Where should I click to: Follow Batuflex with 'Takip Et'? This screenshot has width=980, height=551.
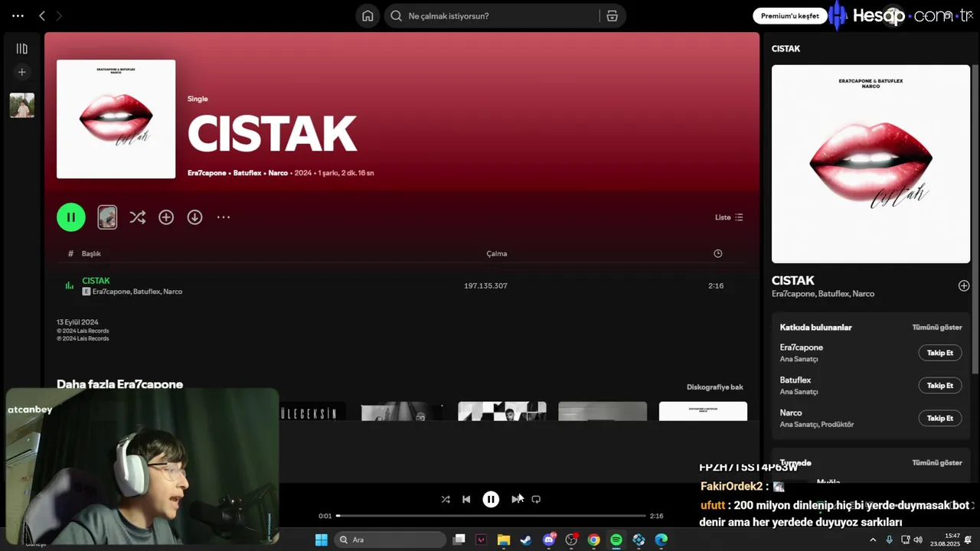coord(939,386)
